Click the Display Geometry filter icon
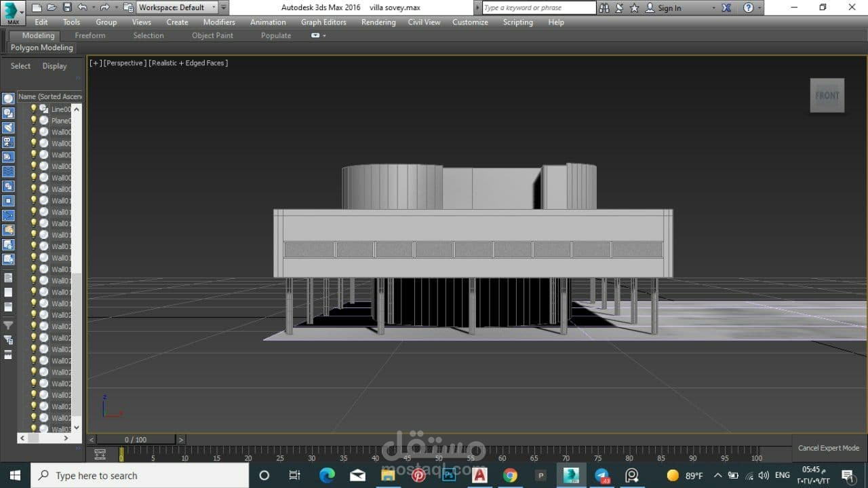This screenshot has width=868, height=488. click(x=7, y=98)
